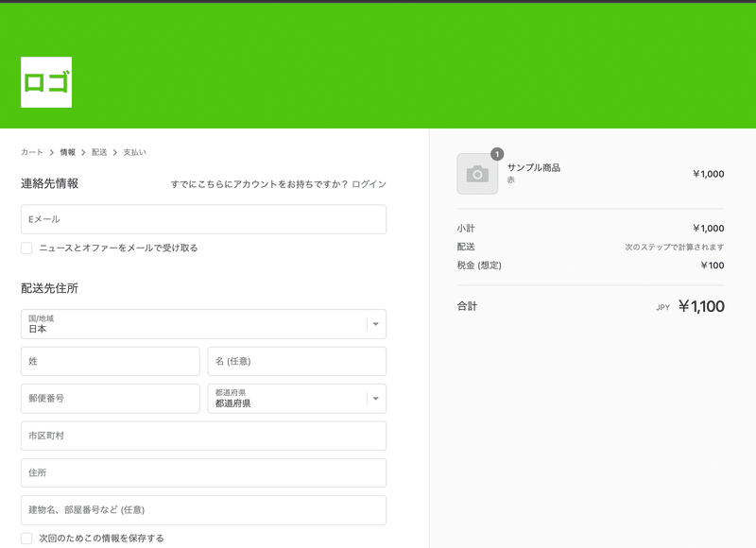This screenshot has width=756, height=548.
Task: Check 次回のためこの情報を保存する checkbox
Action: pyautogui.click(x=26, y=539)
